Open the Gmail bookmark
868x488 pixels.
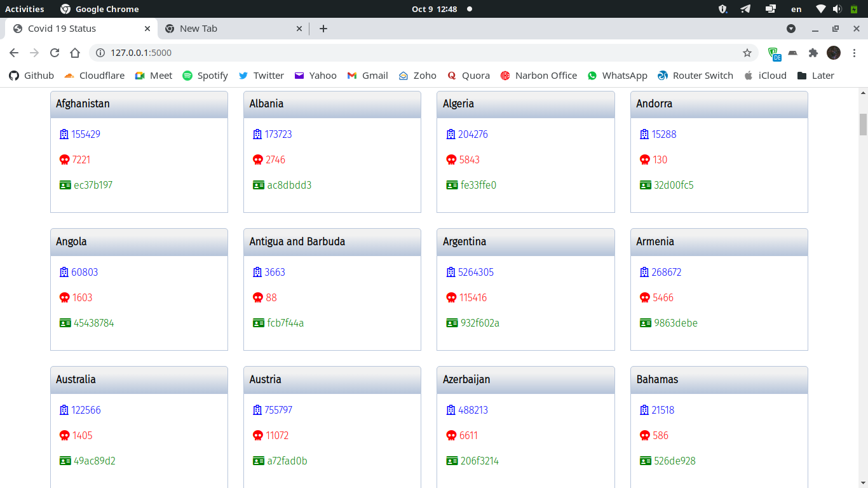pyautogui.click(x=368, y=75)
